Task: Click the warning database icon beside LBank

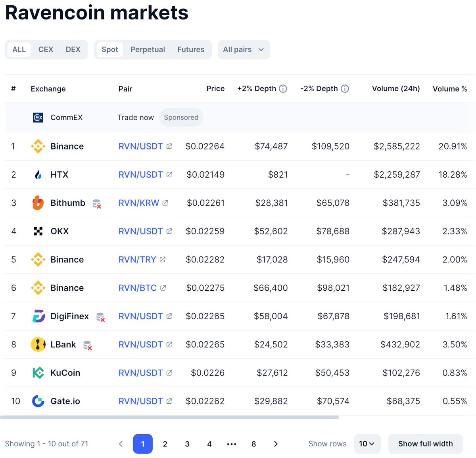Action: pyautogui.click(x=88, y=345)
